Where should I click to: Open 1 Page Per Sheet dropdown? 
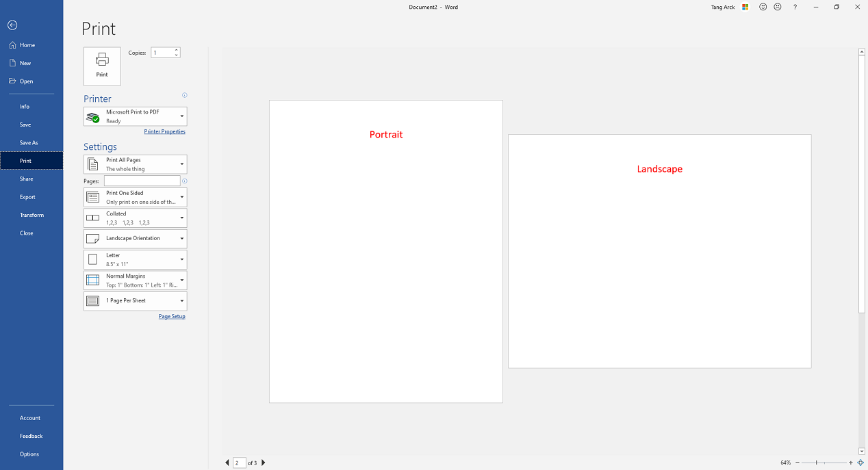tap(135, 301)
